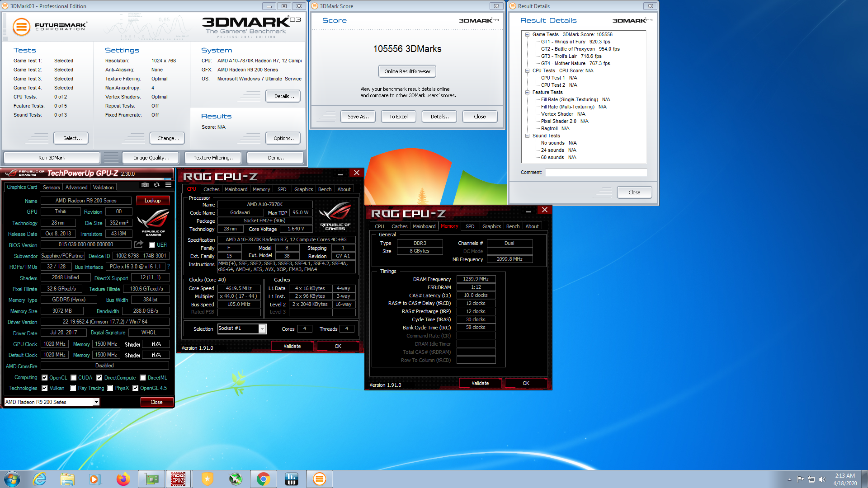868x488 pixels.
Task: Open the GPU-Z hamburger menu
Action: (x=168, y=185)
